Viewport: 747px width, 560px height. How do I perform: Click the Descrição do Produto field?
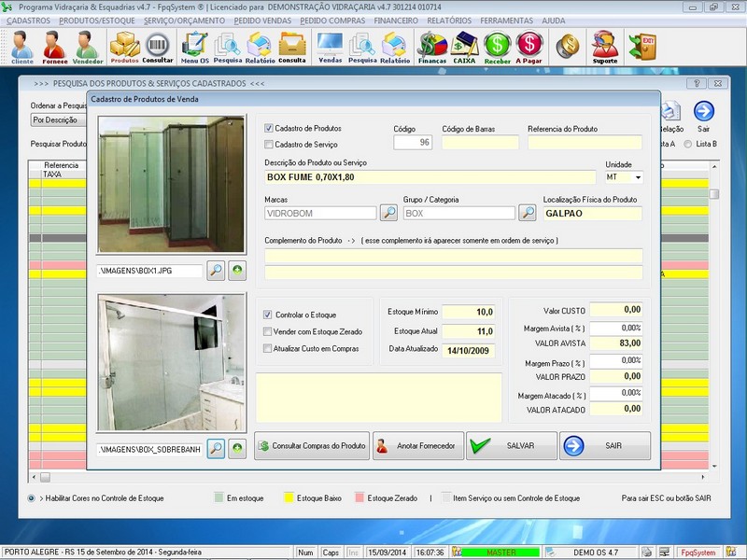click(430, 177)
